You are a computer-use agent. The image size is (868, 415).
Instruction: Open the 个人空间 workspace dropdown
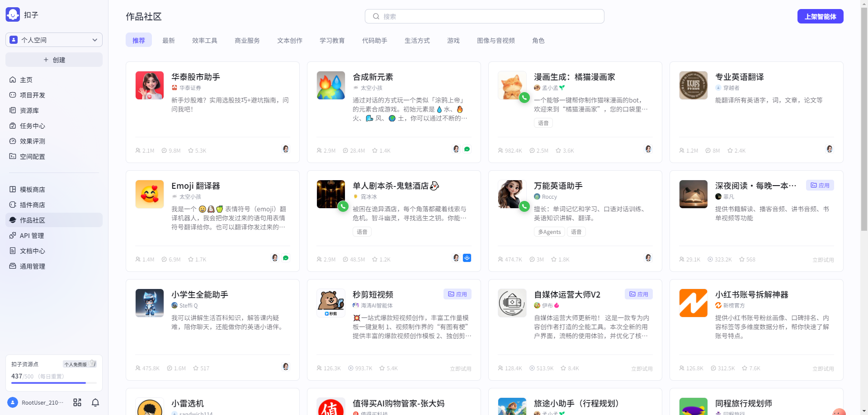[x=54, y=40]
